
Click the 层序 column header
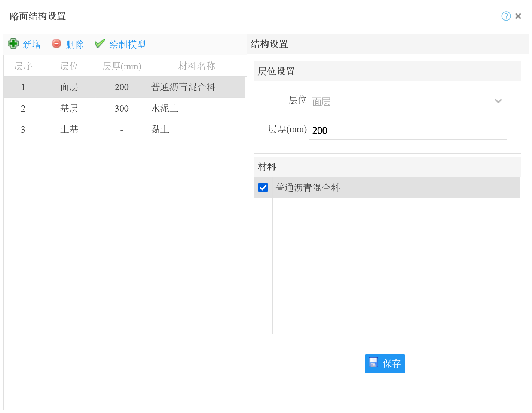[23, 66]
